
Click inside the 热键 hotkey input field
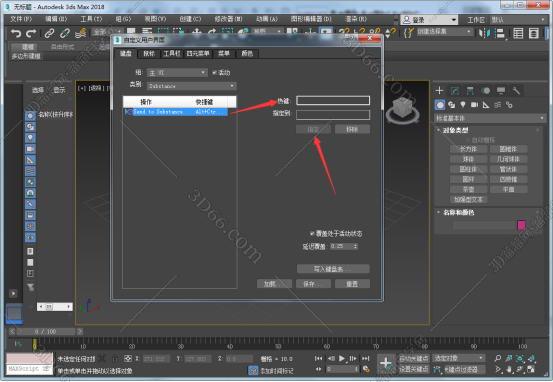pos(333,101)
